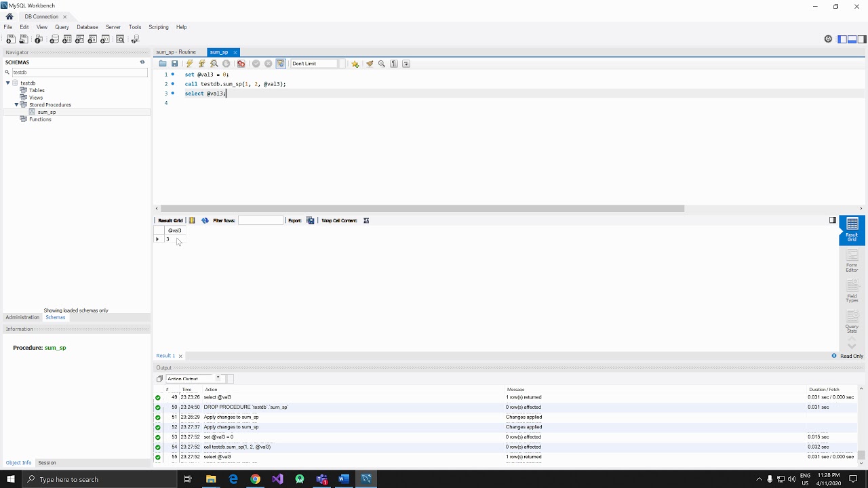Screen dimensions: 868x488
Task: Toggle the bottom output panel visibility
Action: [852, 39]
